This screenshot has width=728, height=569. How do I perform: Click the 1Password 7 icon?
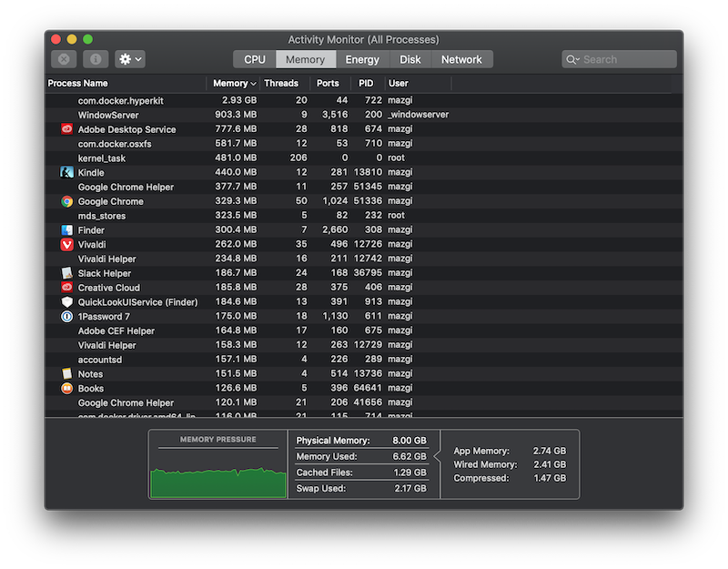pyautogui.click(x=66, y=316)
